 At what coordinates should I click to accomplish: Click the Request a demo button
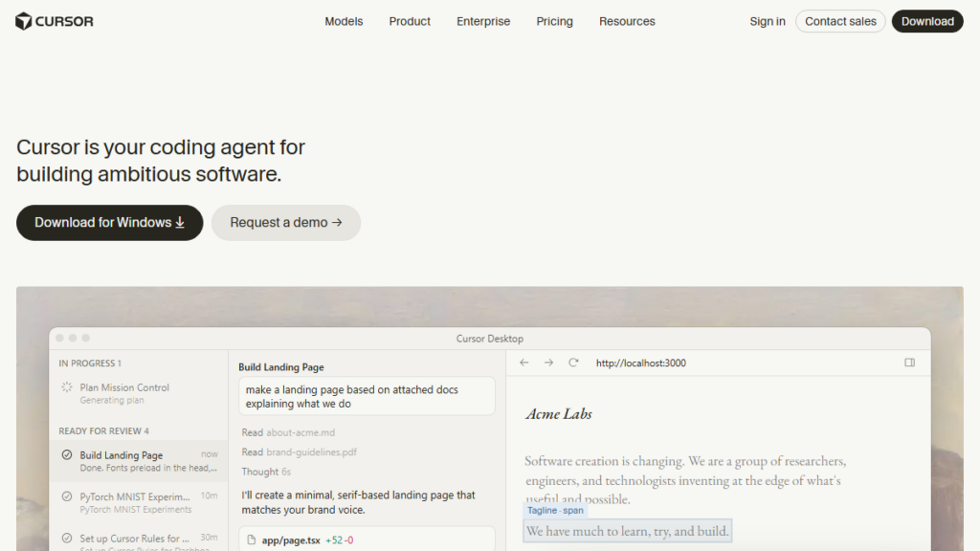[x=286, y=222]
